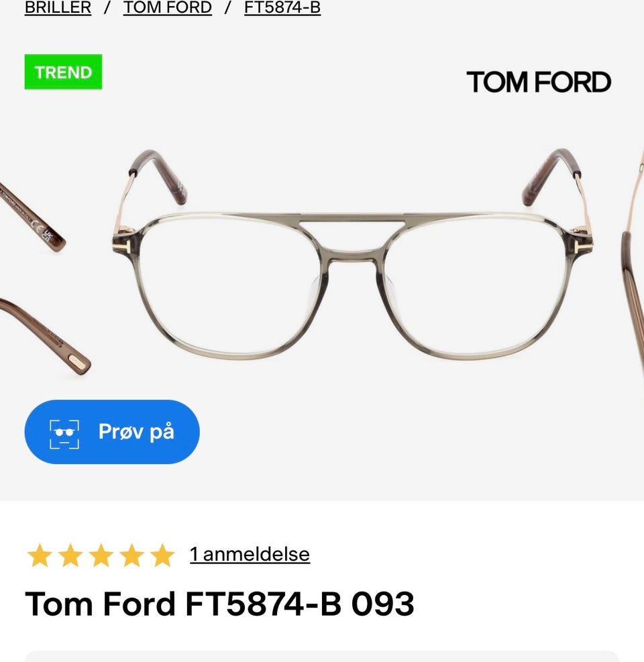
Task: Choose the fourth rating star
Action: tap(131, 555)
